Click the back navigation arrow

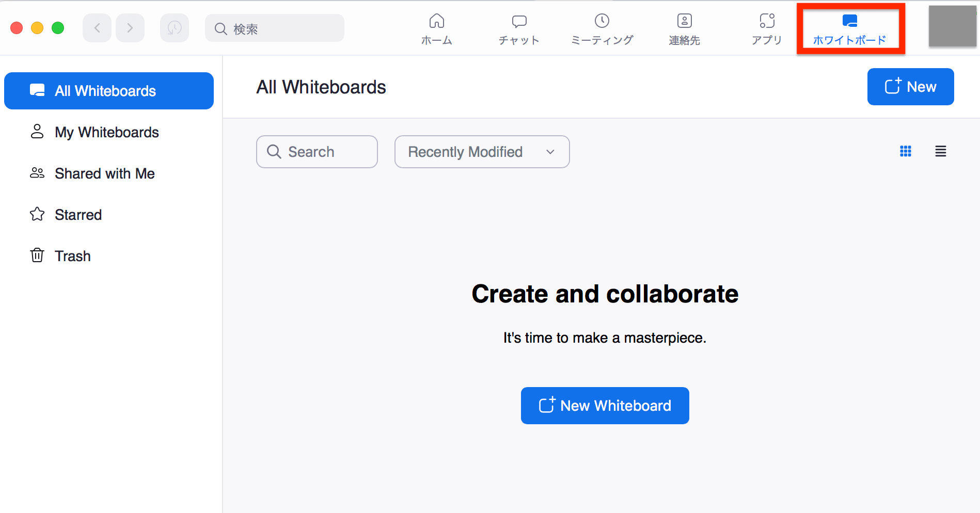[97, 28]
